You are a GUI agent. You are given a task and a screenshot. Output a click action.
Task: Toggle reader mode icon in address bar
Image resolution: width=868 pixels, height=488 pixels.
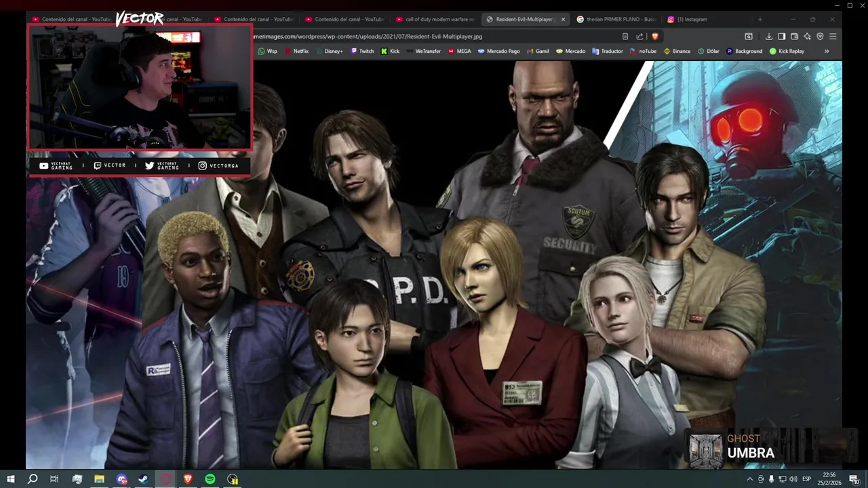pos(625,37)
